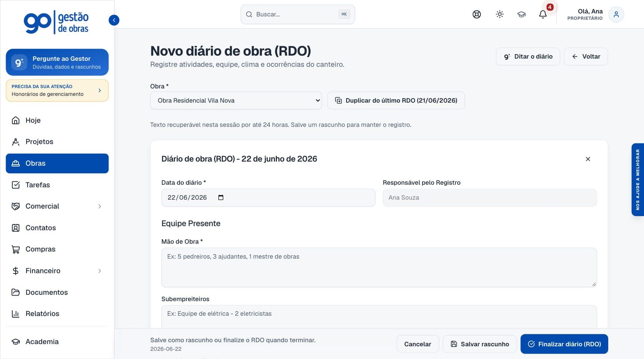The image size is (644, 359).
Task: Click the search magnifier icon
Action: 249,15
